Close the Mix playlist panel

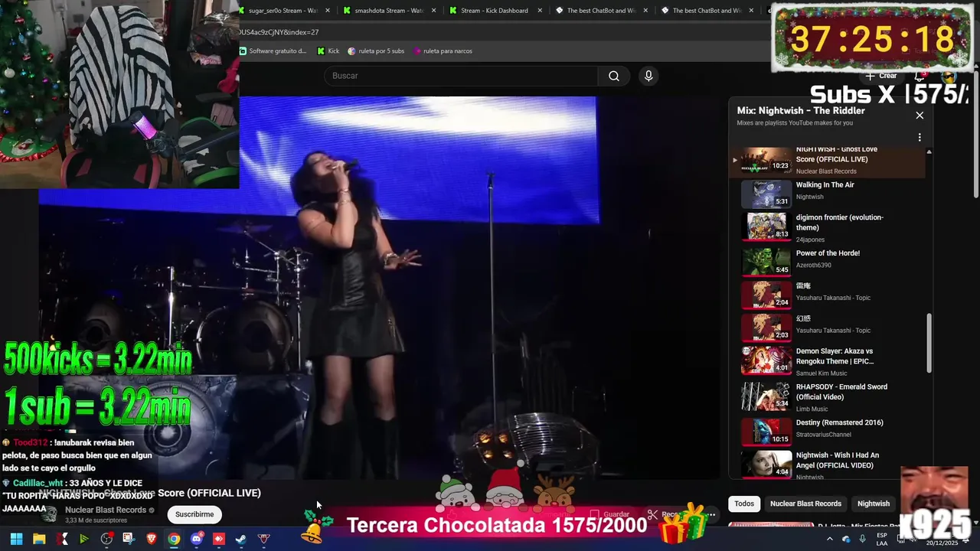(920, 116)
